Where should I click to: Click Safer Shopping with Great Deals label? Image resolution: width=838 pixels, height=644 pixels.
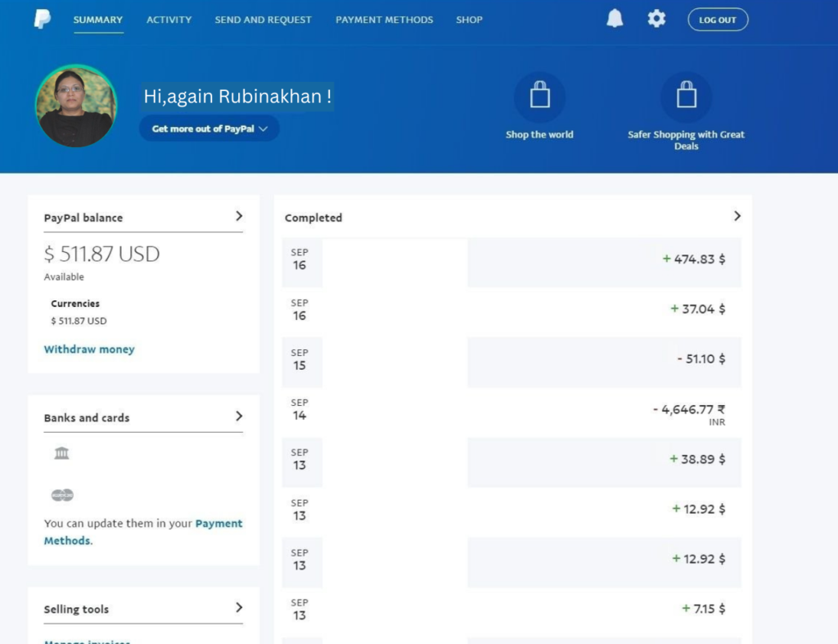(x=687, y=140)
